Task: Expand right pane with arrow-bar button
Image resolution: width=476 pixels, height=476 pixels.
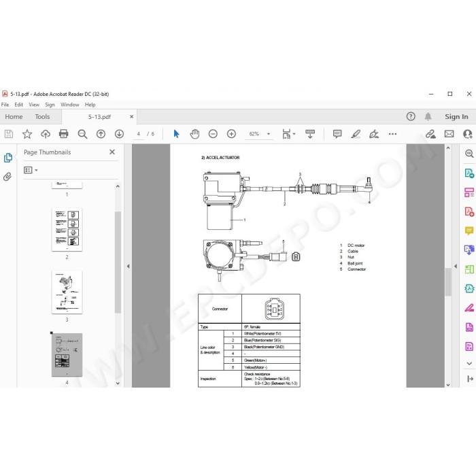Action: pos(470,379)
